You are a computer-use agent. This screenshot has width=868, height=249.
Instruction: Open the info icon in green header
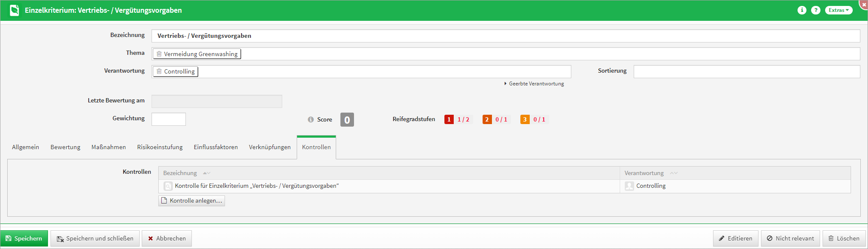802,10
